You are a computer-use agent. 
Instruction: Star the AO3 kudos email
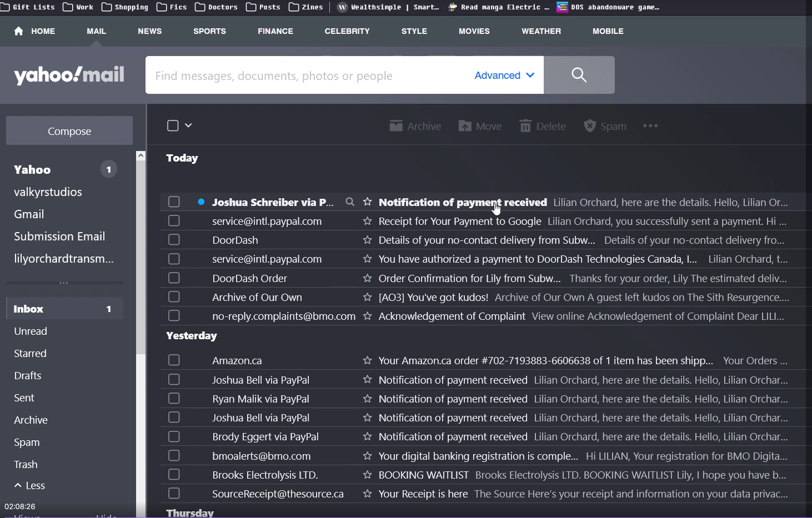pos(367,297)
